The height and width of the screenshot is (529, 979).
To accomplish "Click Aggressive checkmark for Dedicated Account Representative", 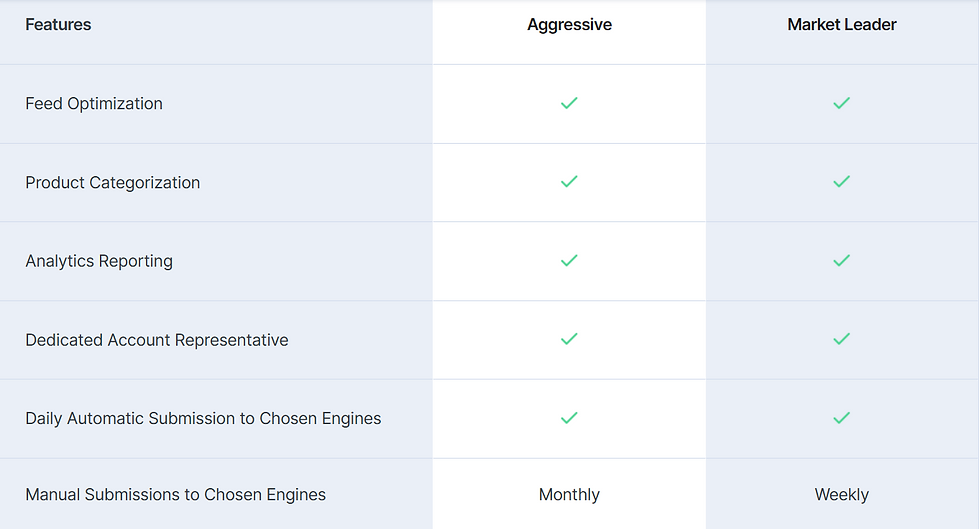I will pos(569,339).
